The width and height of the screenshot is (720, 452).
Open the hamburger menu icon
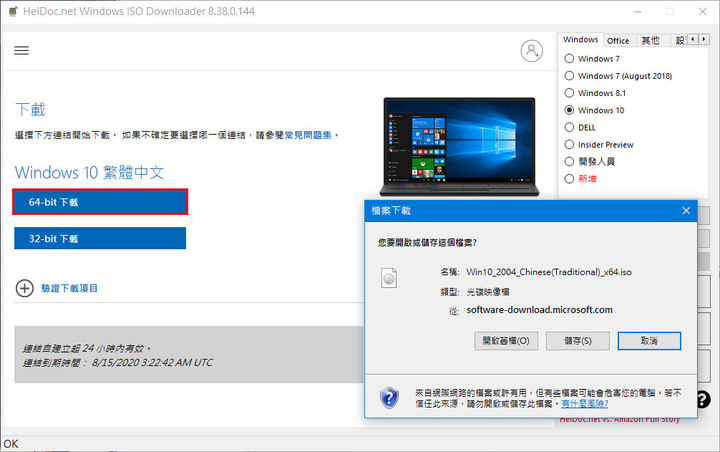(21, 51)
